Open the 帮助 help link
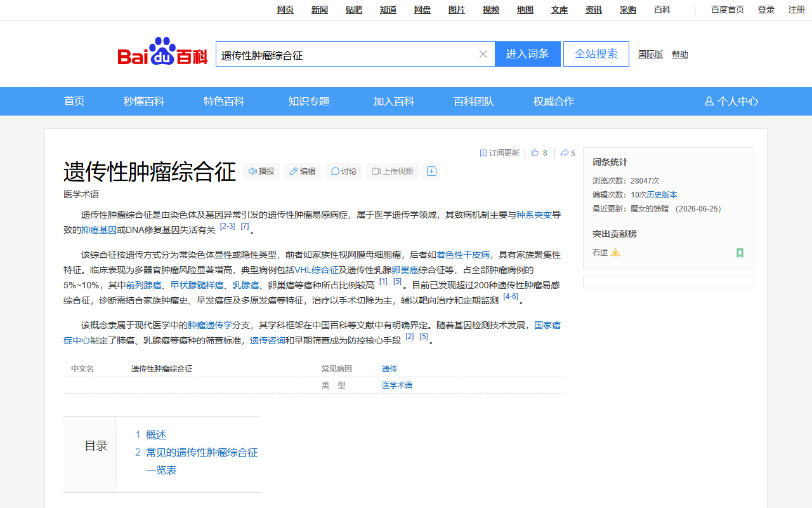 tap(680, 55)
